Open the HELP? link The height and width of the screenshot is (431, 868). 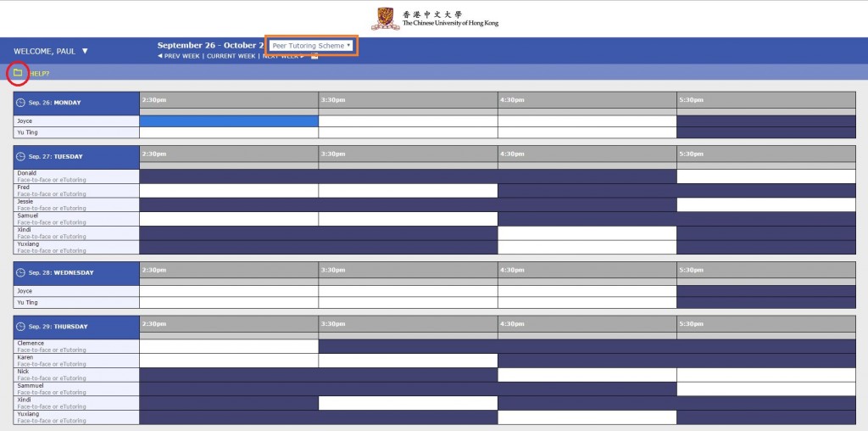[x=39, y=73]
